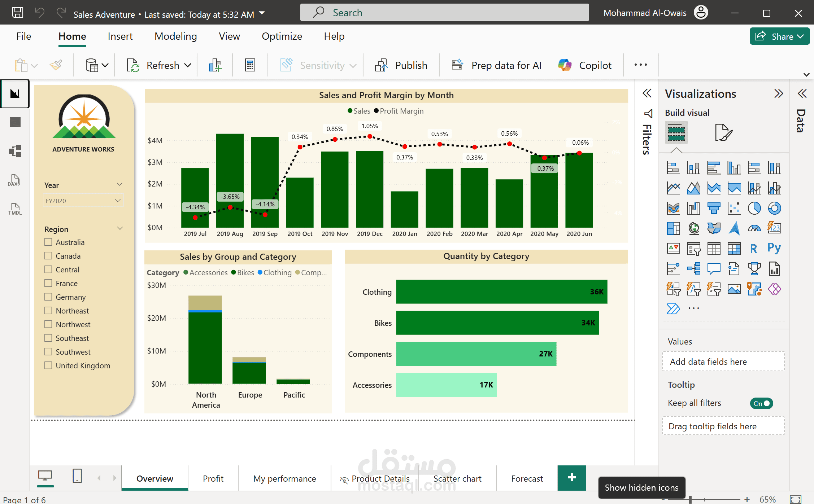814x504 pixels.
Task: Click the Search input box
Action: point(445,13)
